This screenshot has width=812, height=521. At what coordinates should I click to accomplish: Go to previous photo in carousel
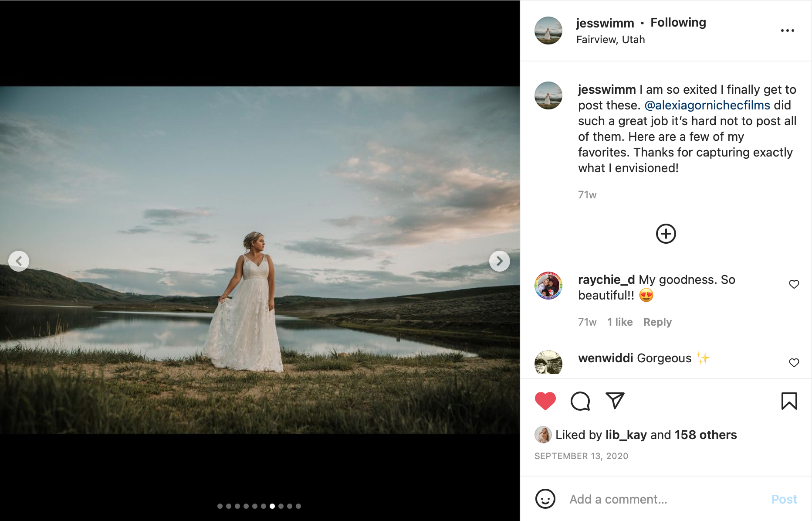click(x=19, y=261)
